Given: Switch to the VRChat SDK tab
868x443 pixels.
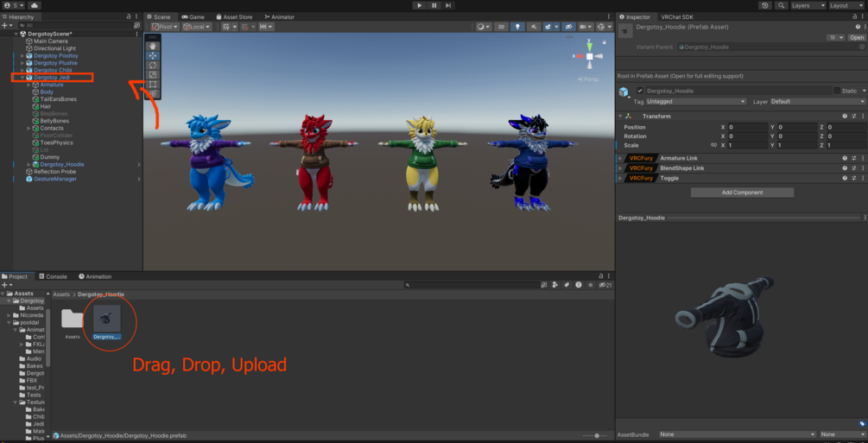Looking at the screenshot, I should point(677,17).
